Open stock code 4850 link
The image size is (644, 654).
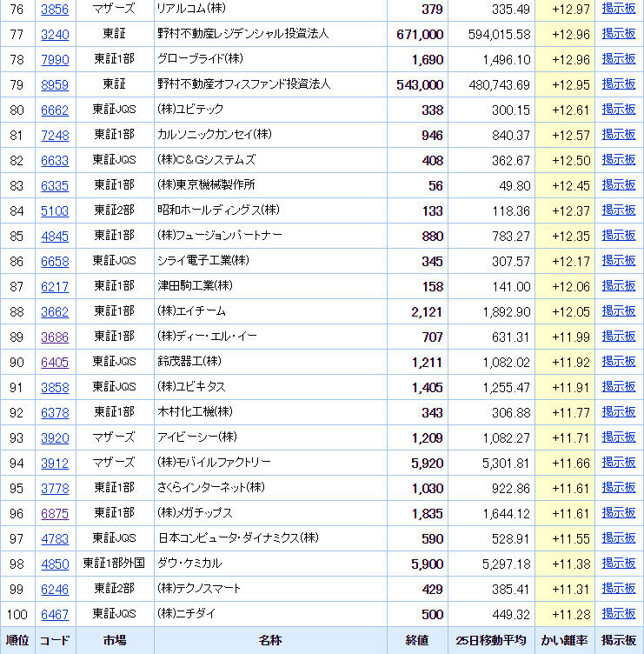pos(55,564)
